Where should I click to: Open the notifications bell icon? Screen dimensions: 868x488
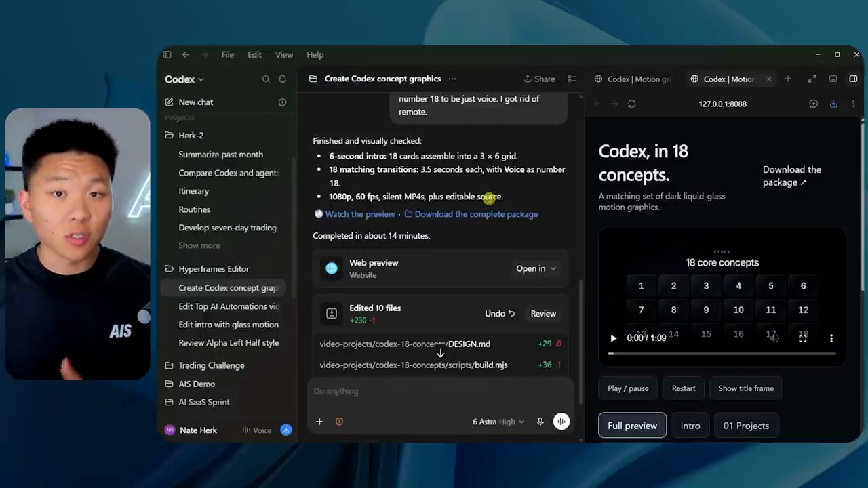283,79
